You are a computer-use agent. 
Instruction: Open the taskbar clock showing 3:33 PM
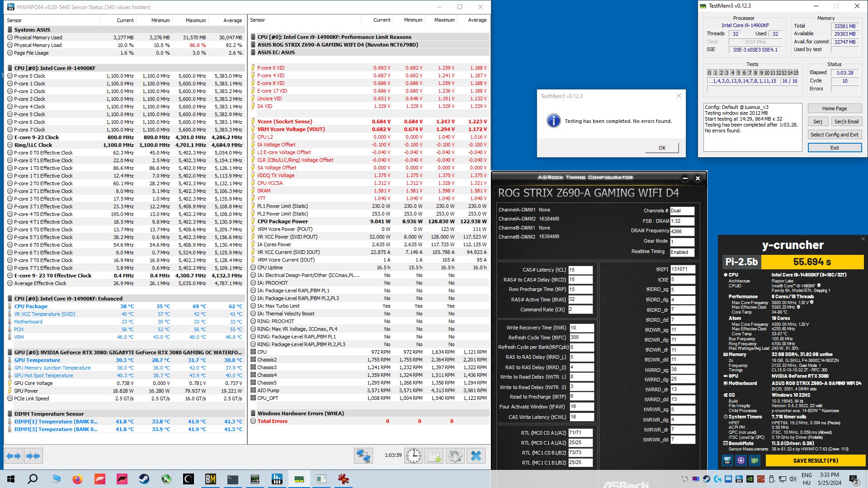(829, 479)
